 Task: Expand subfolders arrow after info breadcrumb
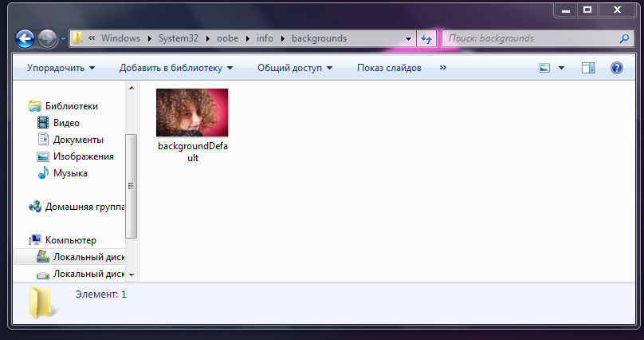coord(283,38)
